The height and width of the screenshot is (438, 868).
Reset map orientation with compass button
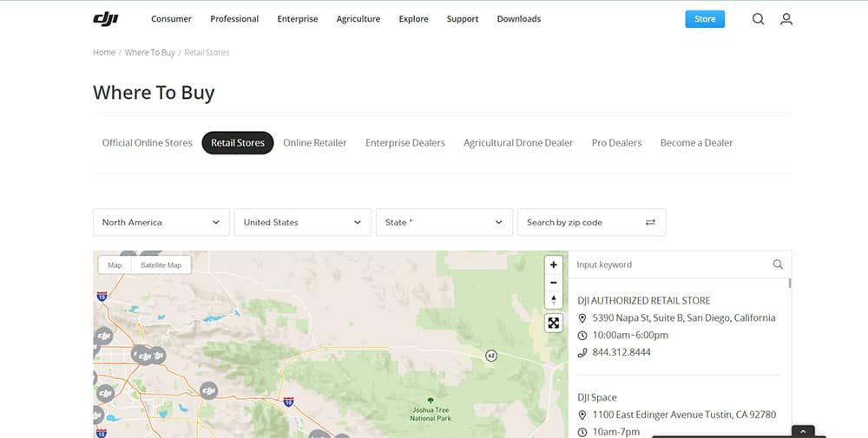pyautogui.click(x=554, y=300)
